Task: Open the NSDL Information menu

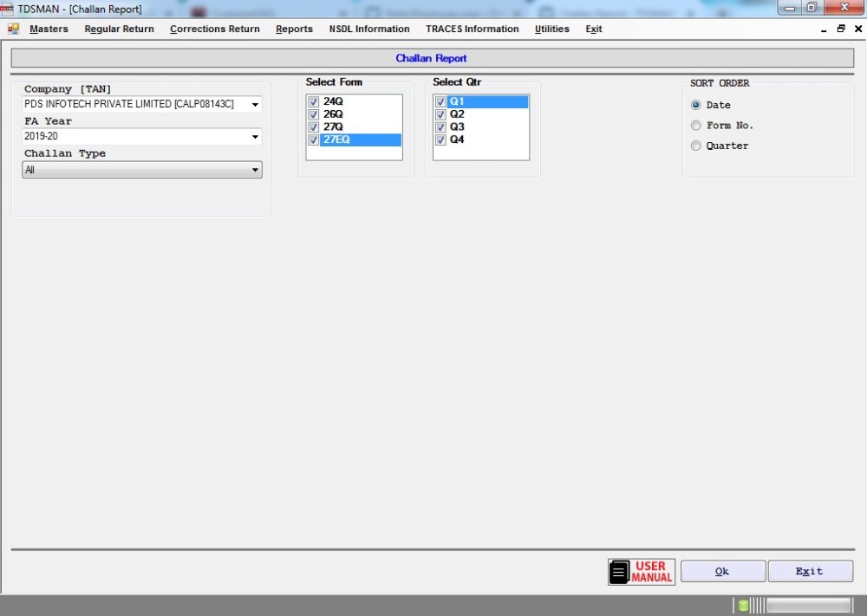Action: [369, 29]
